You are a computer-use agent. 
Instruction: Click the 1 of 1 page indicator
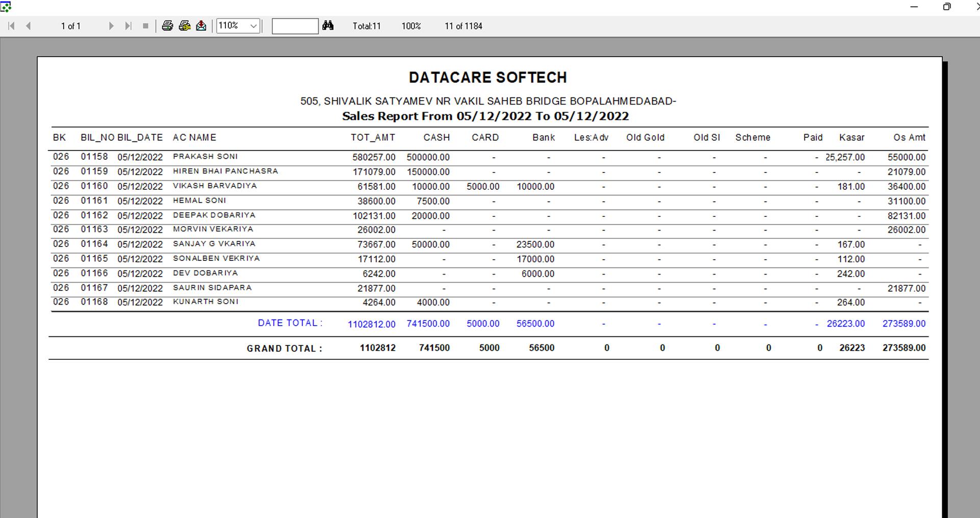pos(71,26)
